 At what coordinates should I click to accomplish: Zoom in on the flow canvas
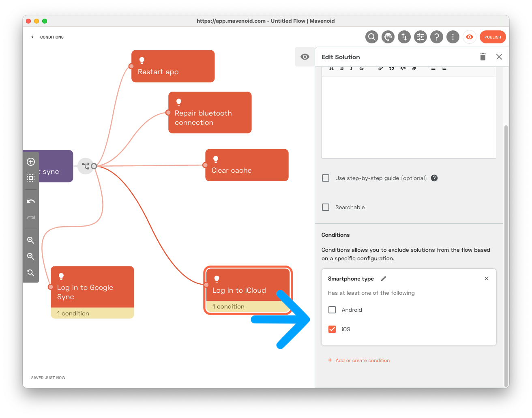tap(31, 240)
